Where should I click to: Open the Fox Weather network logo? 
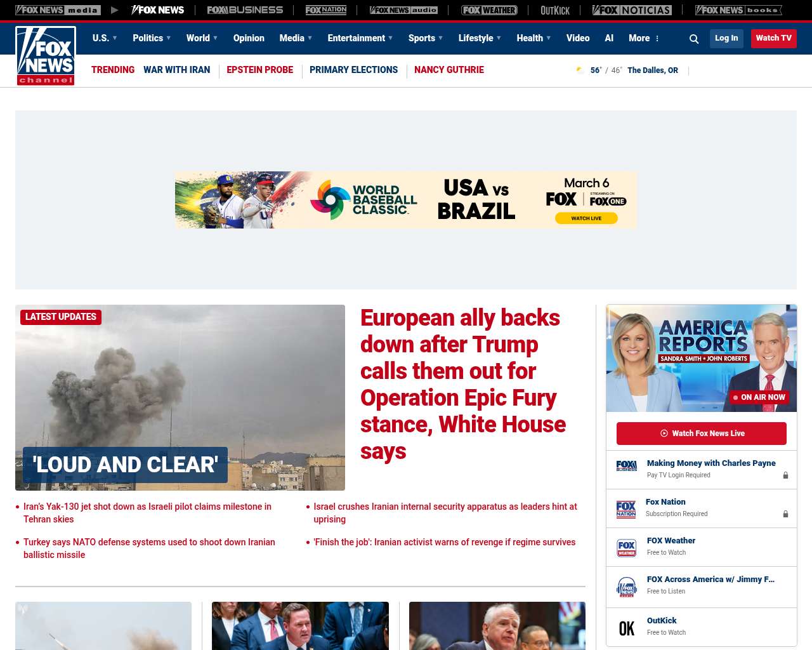click(489, 10)
